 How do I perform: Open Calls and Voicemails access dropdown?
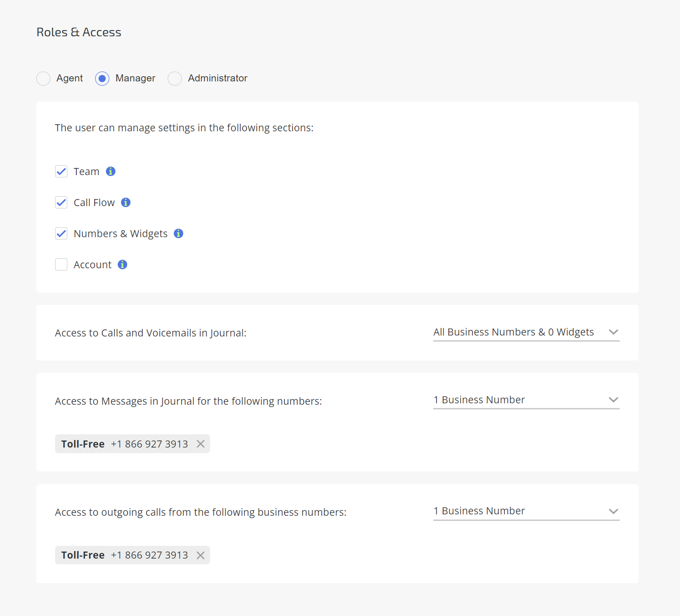[x=526, y=332]
